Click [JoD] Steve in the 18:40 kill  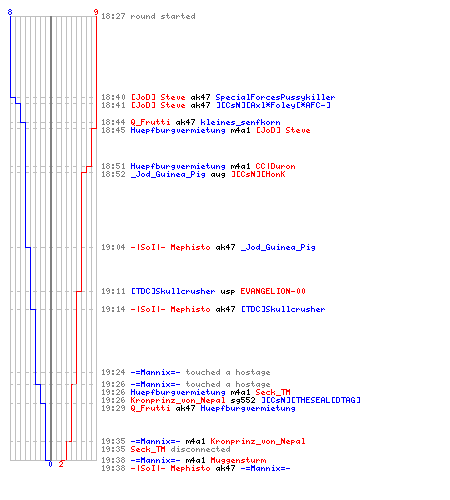158,97
